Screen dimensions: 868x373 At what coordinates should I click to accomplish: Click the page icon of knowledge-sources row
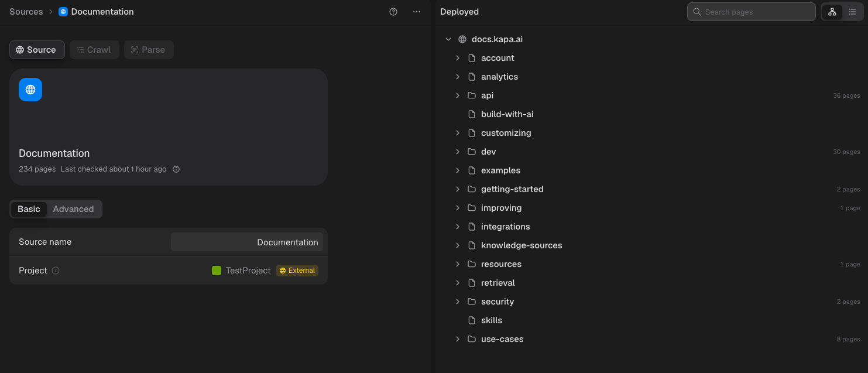pyautogui.click(x=472, y=245)
